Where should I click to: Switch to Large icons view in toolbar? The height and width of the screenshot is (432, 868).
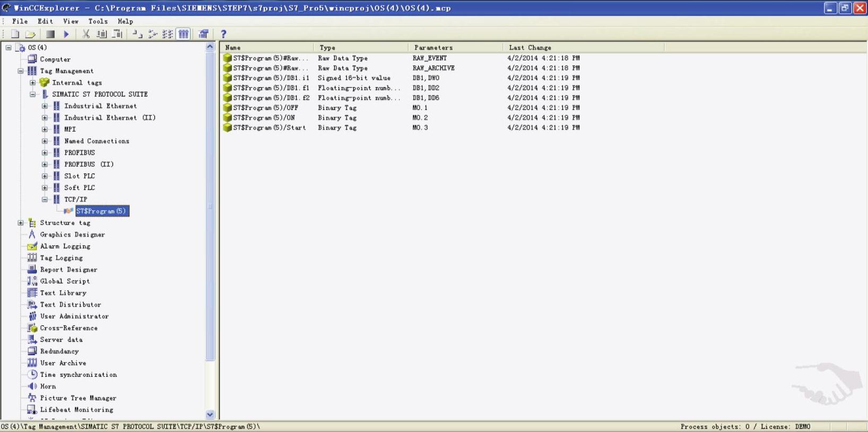click(x=137, y=34)
